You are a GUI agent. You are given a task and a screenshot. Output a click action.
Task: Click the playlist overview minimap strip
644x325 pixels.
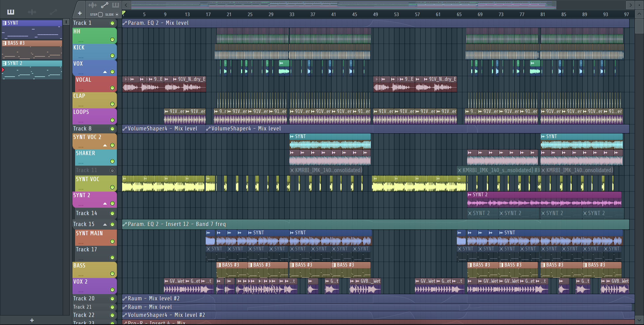tap(343, 5)
